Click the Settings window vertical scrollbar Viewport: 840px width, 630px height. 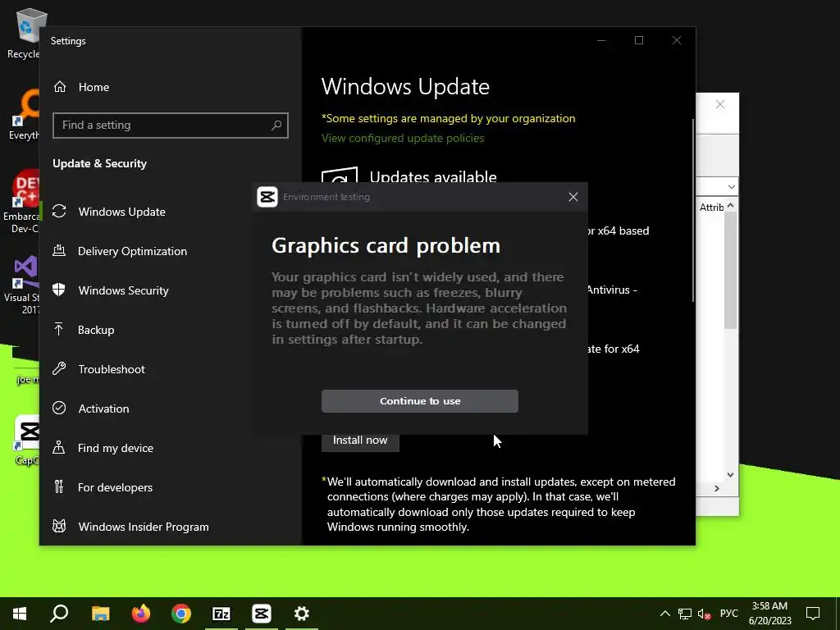click(x=693, y=209)
